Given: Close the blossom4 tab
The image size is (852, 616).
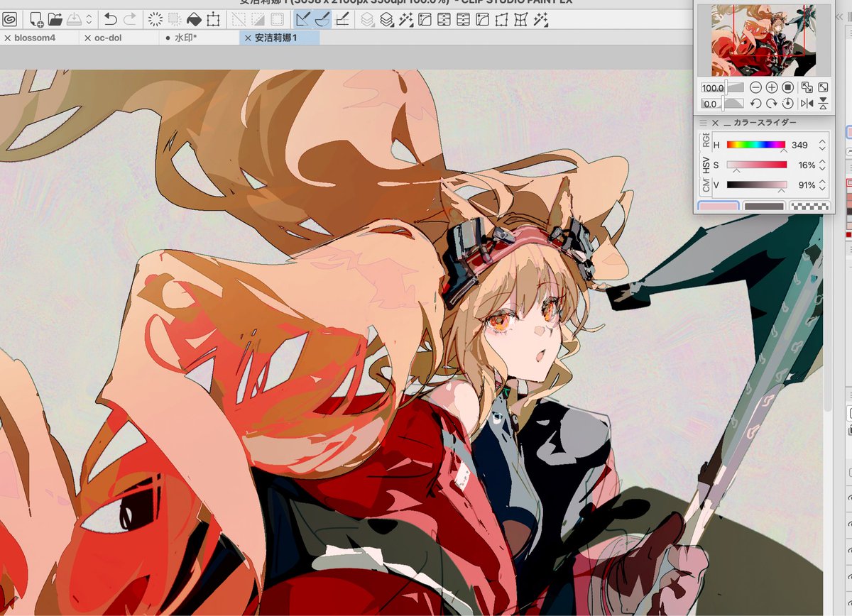Looking at the screenshot, I should pos(7,38).
